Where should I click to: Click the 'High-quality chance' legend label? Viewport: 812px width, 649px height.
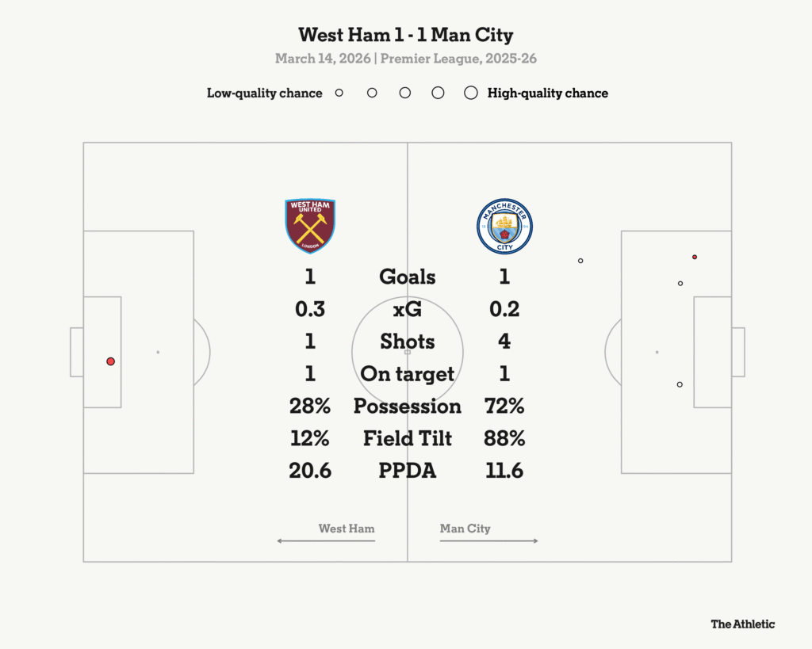click(x=548, y=93)
